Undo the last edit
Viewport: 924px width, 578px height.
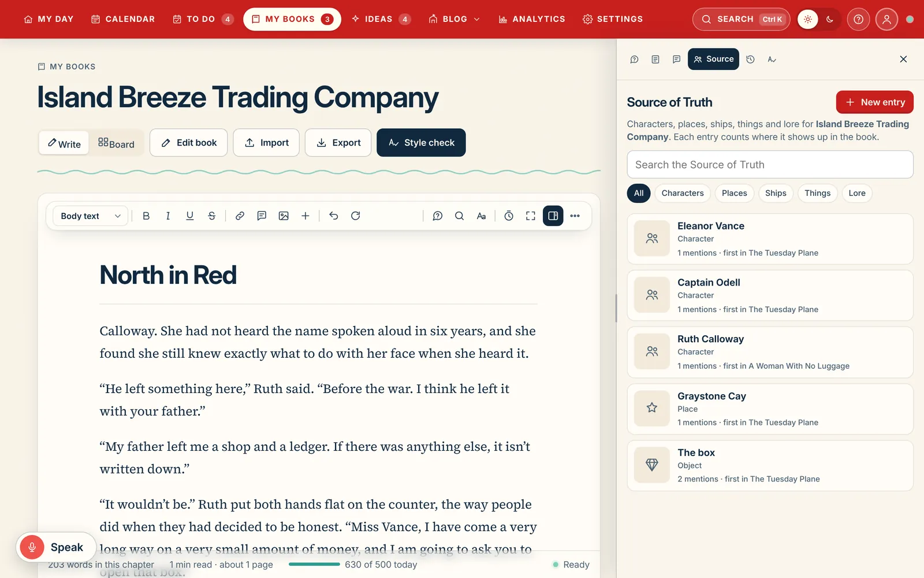[333, 216]
